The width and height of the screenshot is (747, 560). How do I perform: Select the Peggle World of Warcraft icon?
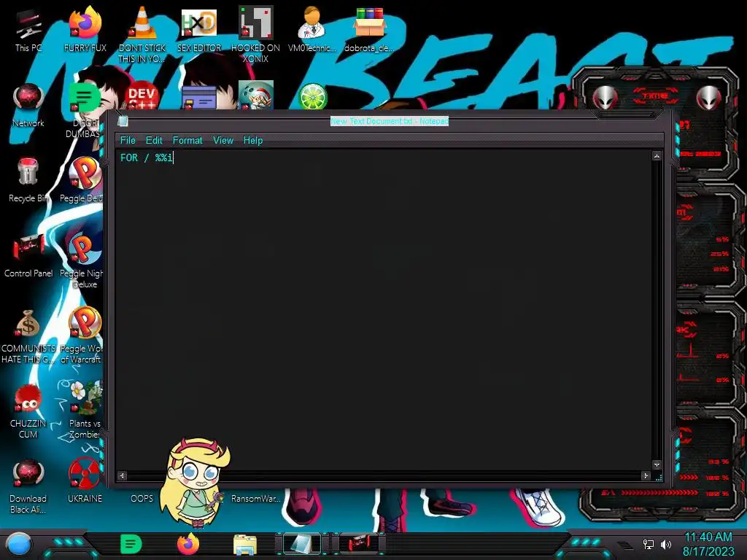click(85, 335)
